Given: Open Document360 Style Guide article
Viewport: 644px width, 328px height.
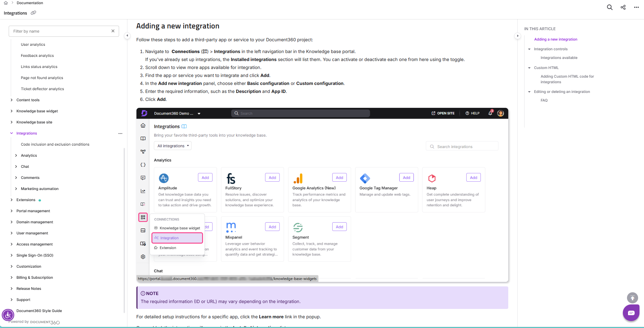Looking at the screenshot, I should tap(39, 311).
